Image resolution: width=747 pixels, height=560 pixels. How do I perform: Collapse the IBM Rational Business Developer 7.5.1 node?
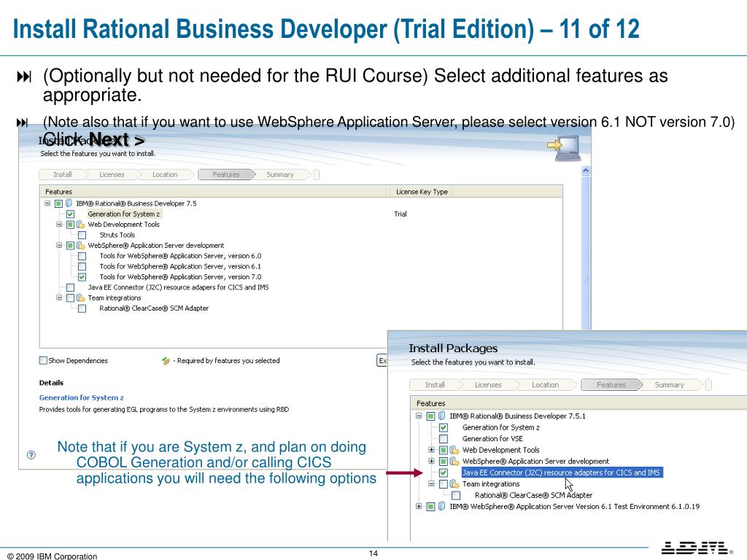[419, 416]
